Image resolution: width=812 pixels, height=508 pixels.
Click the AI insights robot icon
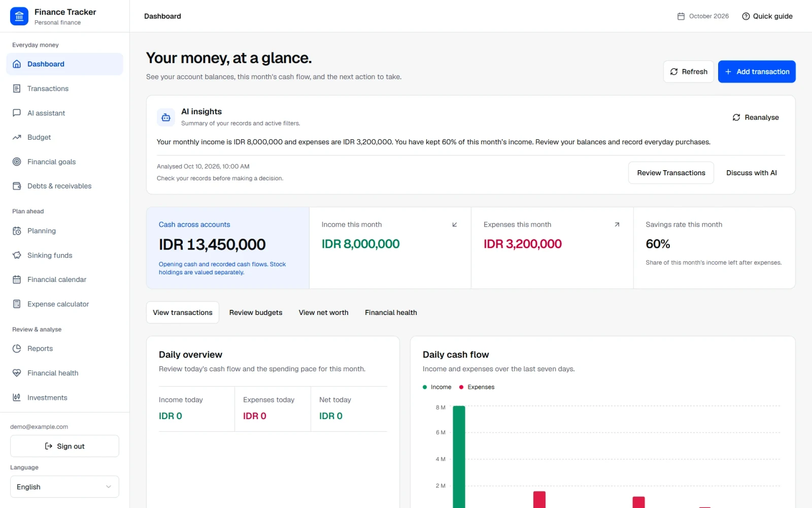(x=166, y=117)
